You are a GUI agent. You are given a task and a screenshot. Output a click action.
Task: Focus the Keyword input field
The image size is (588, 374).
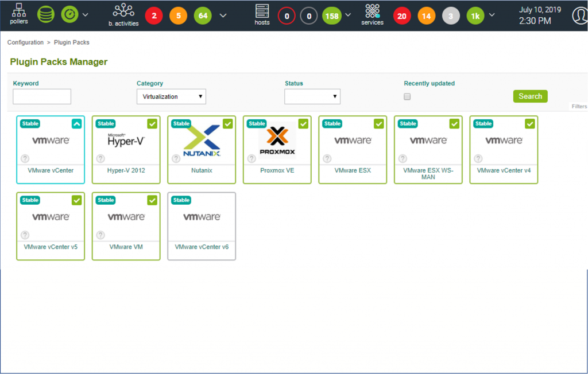[42, 97]
